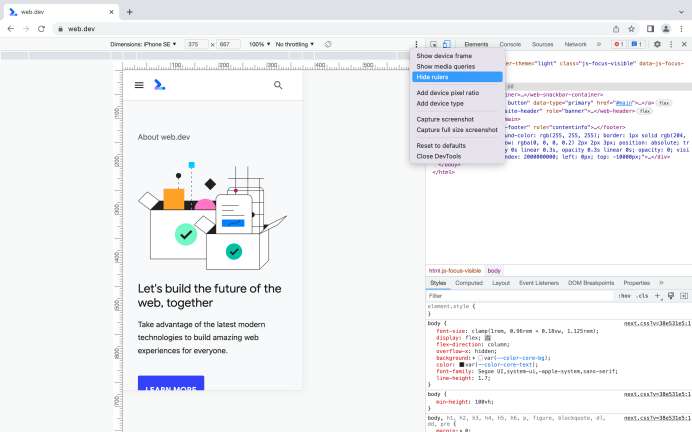Open the Event Listeners tab
This screenshot has height=432, width=692.
point(539,283)
